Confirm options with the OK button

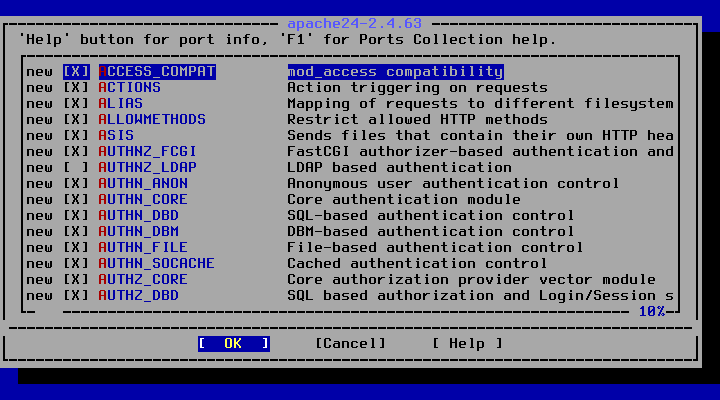tap(234, 344)
